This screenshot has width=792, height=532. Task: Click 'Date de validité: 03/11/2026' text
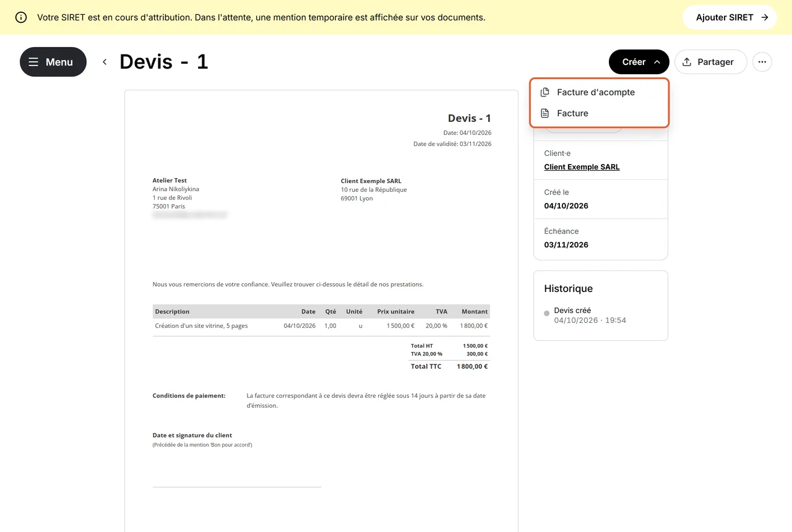click(452, 144)
